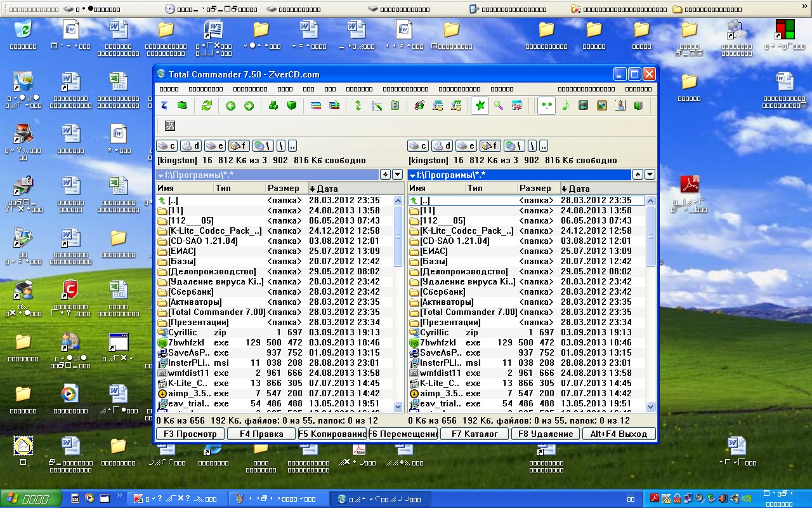
Task: Open the Adobe PDF file on the desktop
Action: [689, 185]
